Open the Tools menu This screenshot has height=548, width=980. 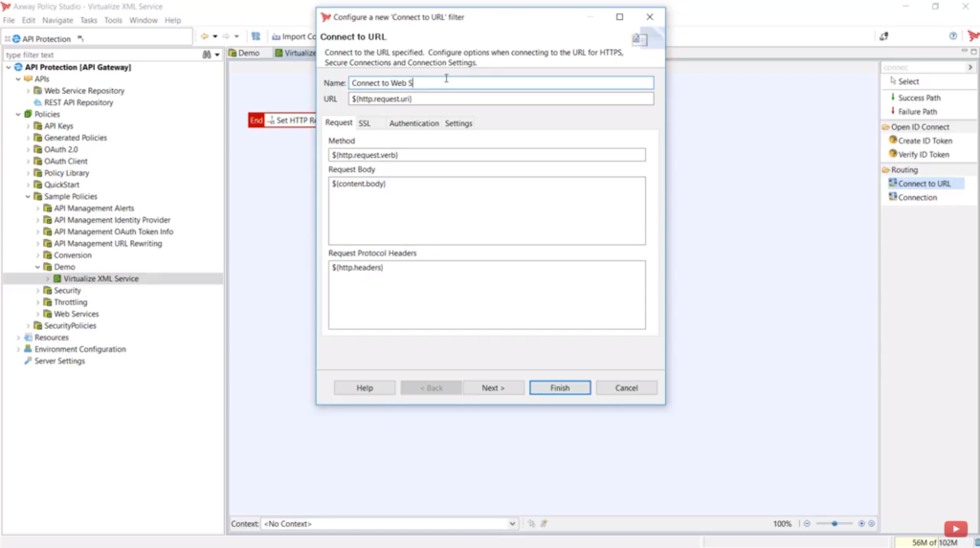point(113,20)
